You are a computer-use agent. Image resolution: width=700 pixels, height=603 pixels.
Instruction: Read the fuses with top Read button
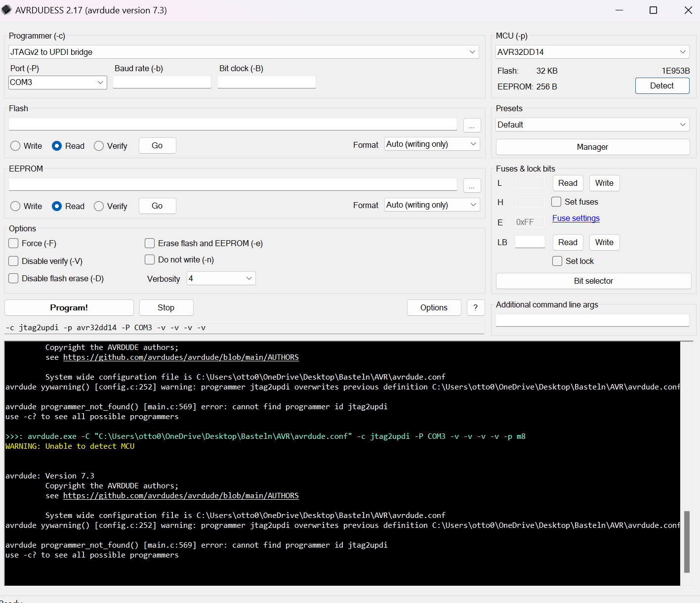click(x=568, y=183)
